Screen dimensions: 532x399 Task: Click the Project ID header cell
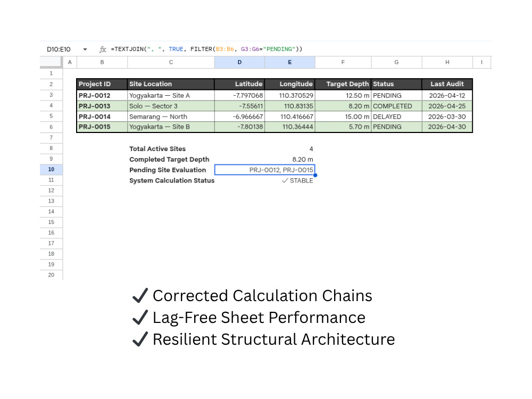(x=102, y=84)
